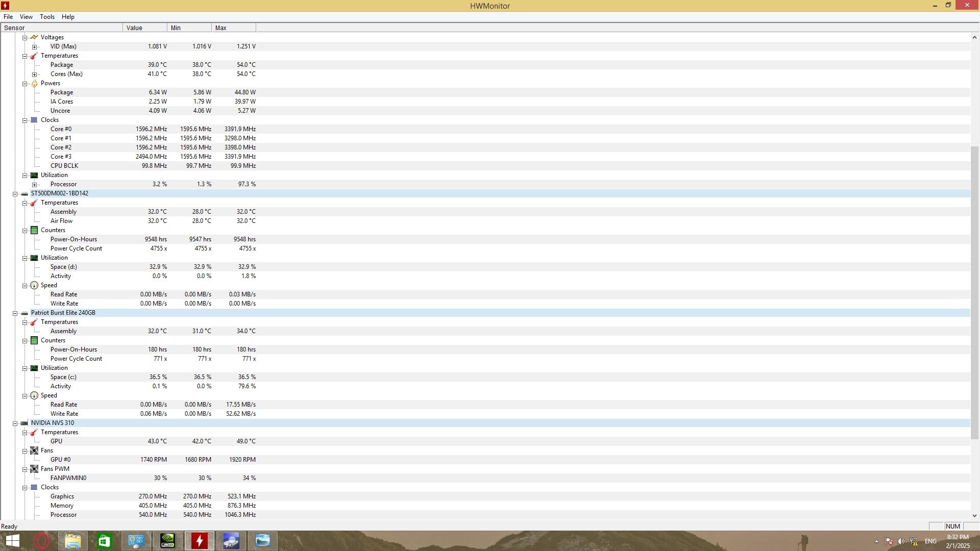Click the Temperatures thermometer icon under ST500DM002-1BD142
This screenshot has height=551, width=980.
[34, 203]
